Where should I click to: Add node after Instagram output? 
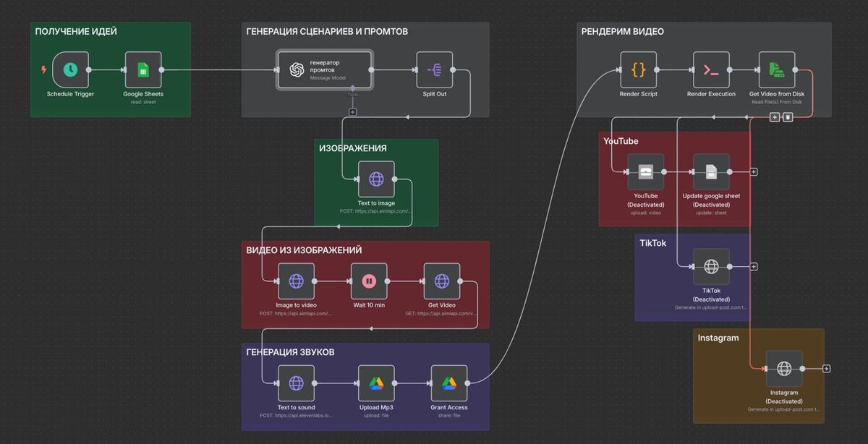click(827, 369)
